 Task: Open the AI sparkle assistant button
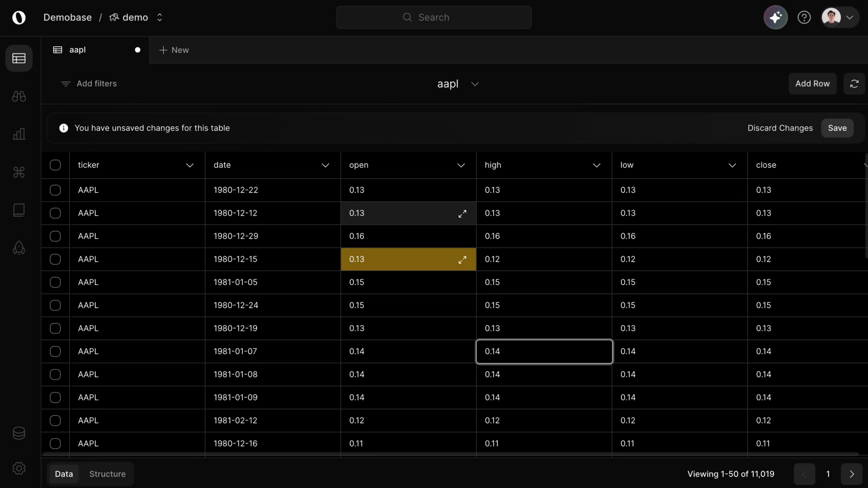coord(775,17)
